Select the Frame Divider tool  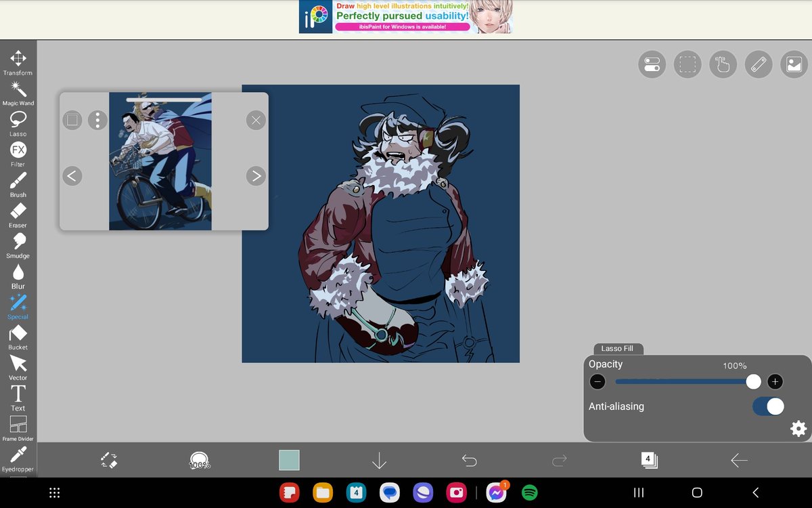pos(18,429)
